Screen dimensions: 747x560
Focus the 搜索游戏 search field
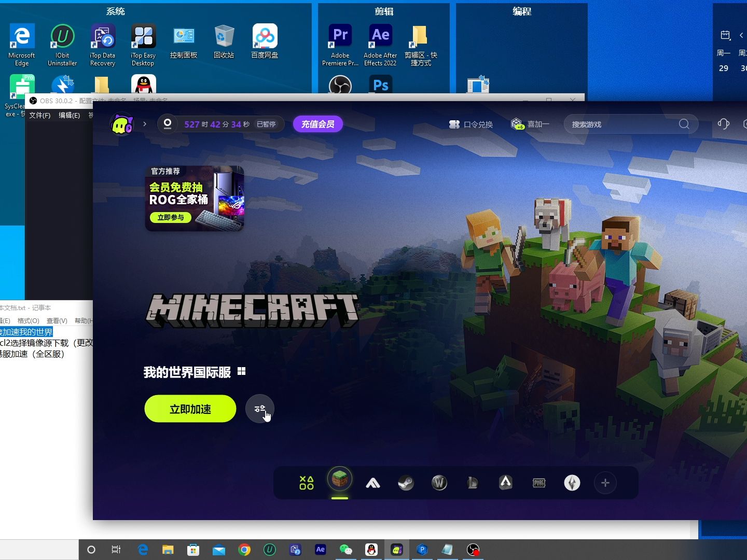(x=631, y=124)
